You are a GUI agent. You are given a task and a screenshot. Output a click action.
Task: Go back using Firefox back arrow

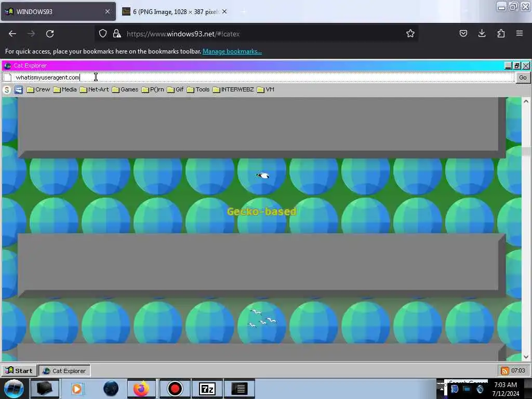point(12,34)
